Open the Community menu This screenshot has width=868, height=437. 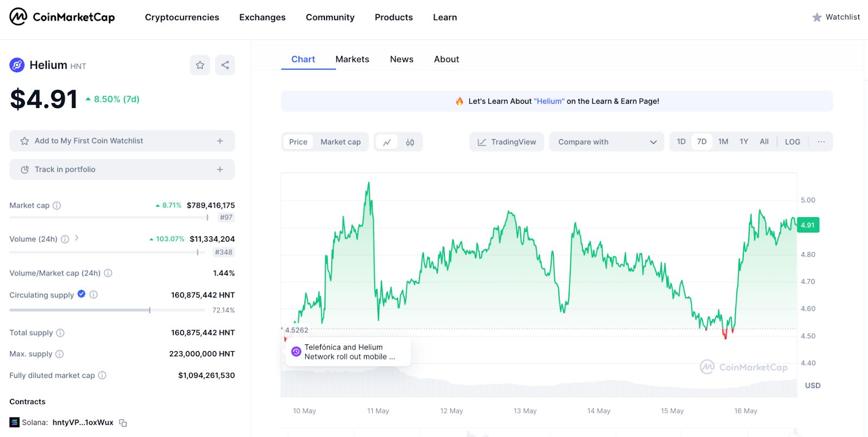(330, 17)
